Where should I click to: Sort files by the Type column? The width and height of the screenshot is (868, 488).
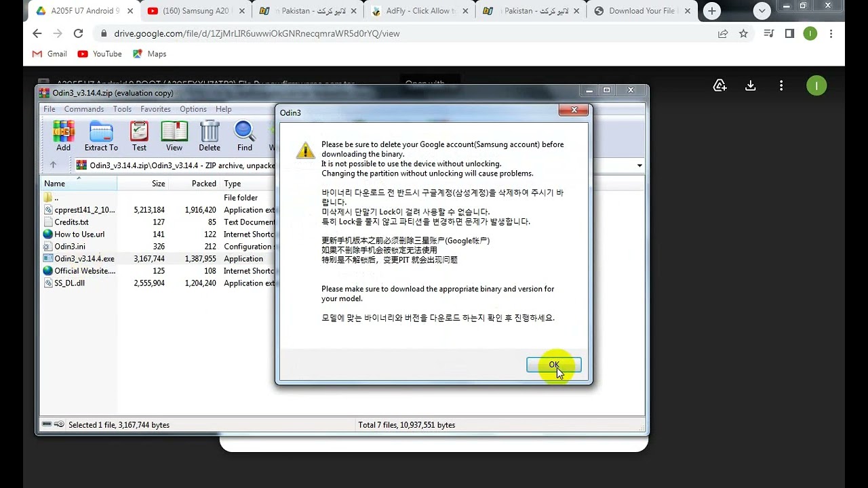click(x=233, y=183)
